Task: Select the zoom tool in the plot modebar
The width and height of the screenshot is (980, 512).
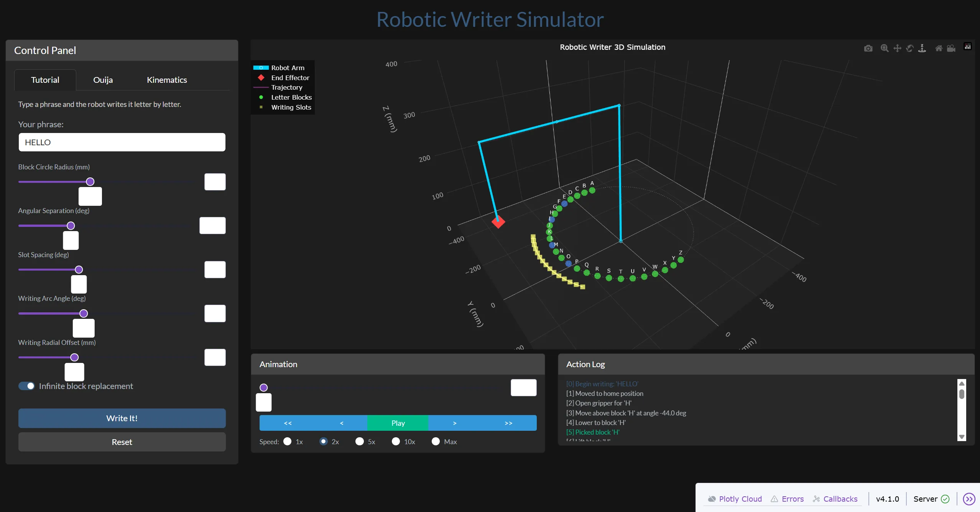Action: click(885, 48)
